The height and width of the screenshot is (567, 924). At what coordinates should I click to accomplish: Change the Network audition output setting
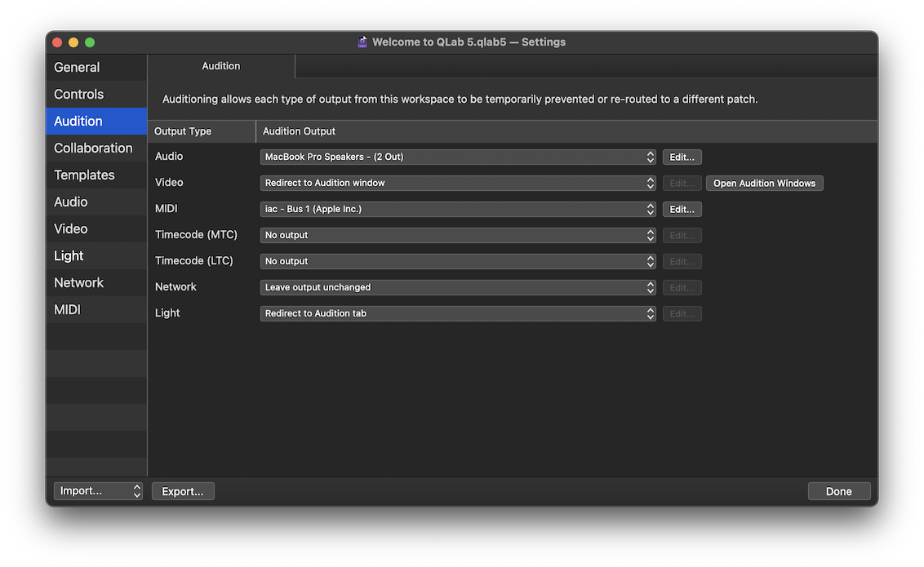point(457,287)
